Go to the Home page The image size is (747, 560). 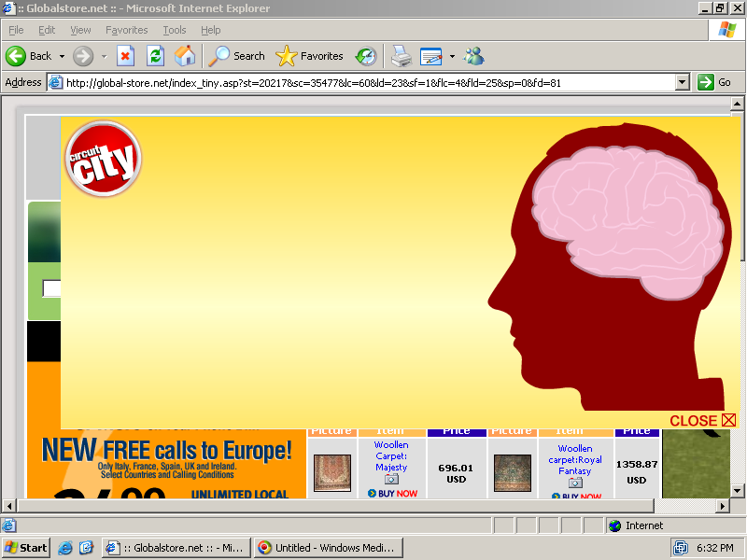[x=185, y=56]
